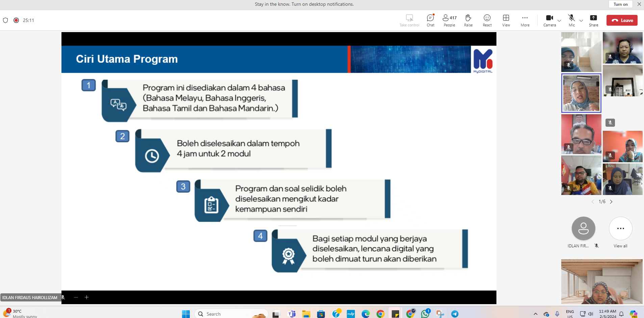
Task: Select the highlighted active speaker video thumbnail
Action: tap(581, 93)
